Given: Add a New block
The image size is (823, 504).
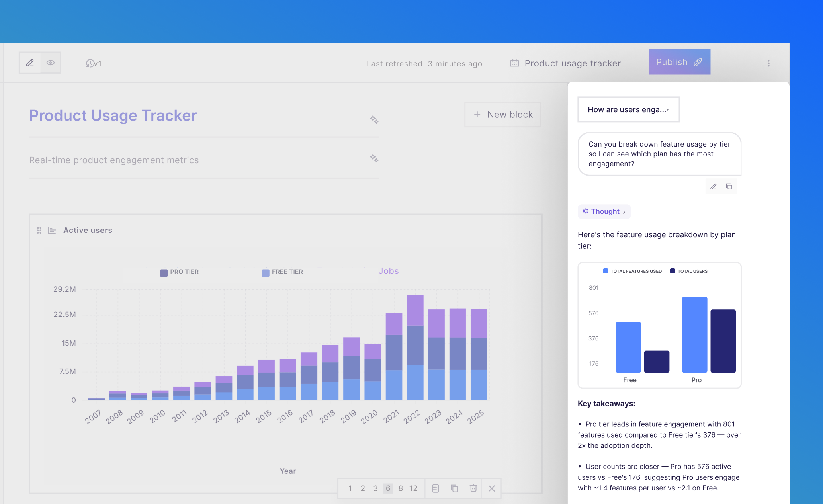Looking at the screenshot, I should point(503,114).
